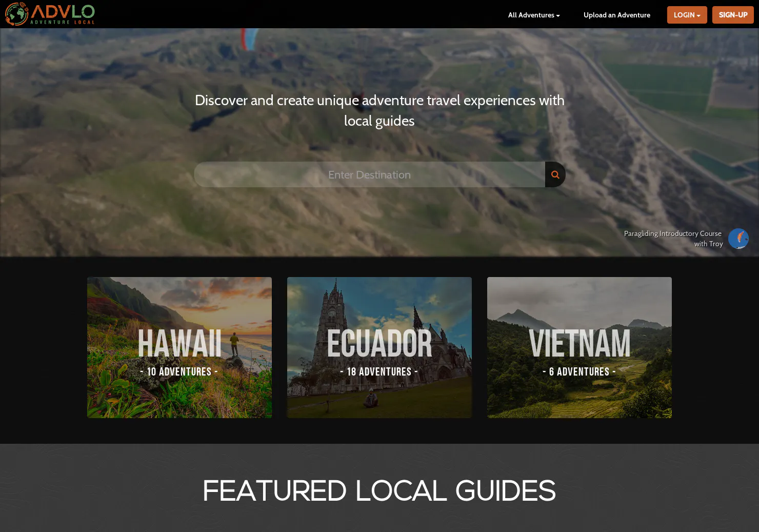Focus the Enter Destination search field
Image resolution: width=759 pixels, height=532 pixels.
coord(369,174)
